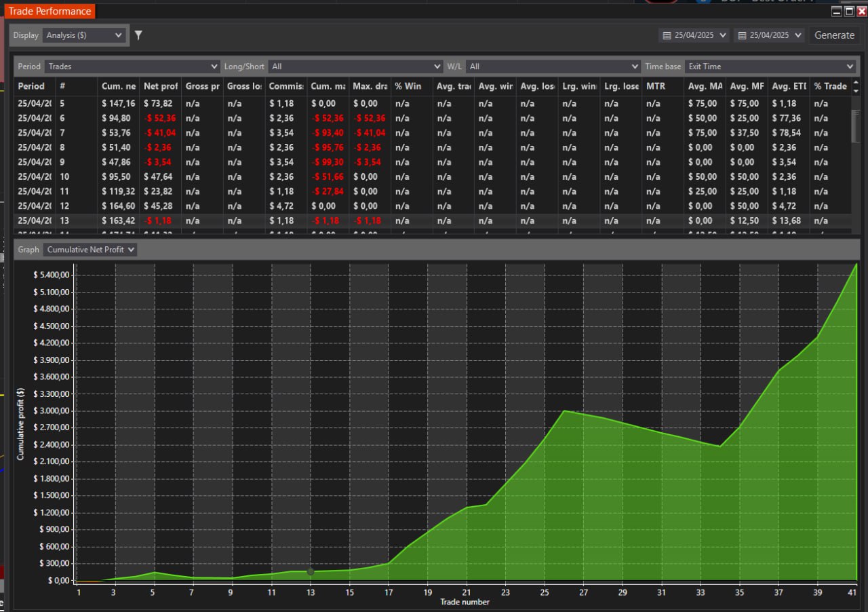868x612 pixels.
Task: Open the Long/Short filter dropdown
Action: pos(355,66)
